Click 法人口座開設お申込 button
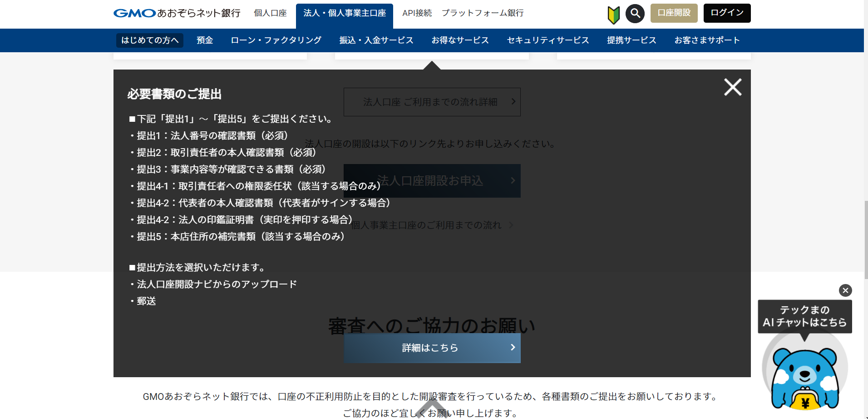The image size is (868, 419). [432, 181]
